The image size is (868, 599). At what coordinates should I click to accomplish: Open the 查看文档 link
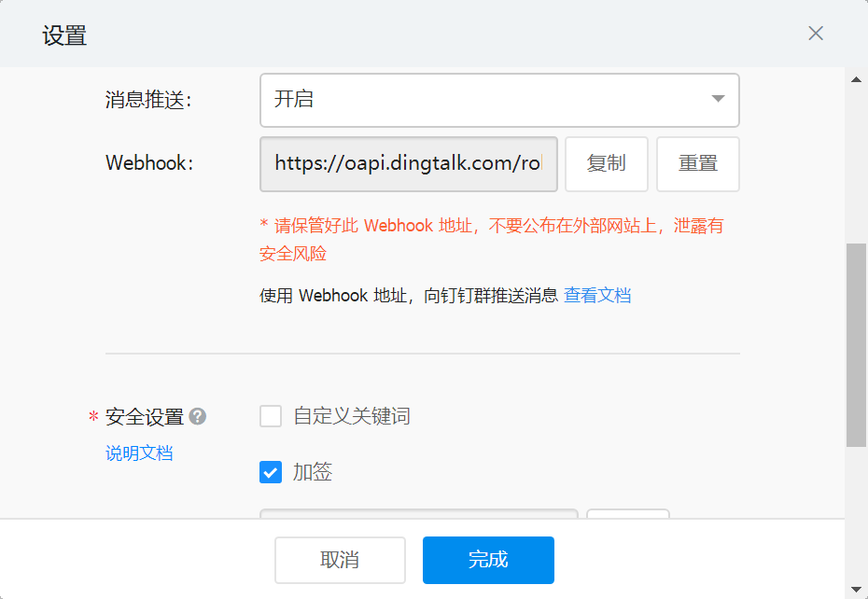pyautogui.click(x=597, y=296)
